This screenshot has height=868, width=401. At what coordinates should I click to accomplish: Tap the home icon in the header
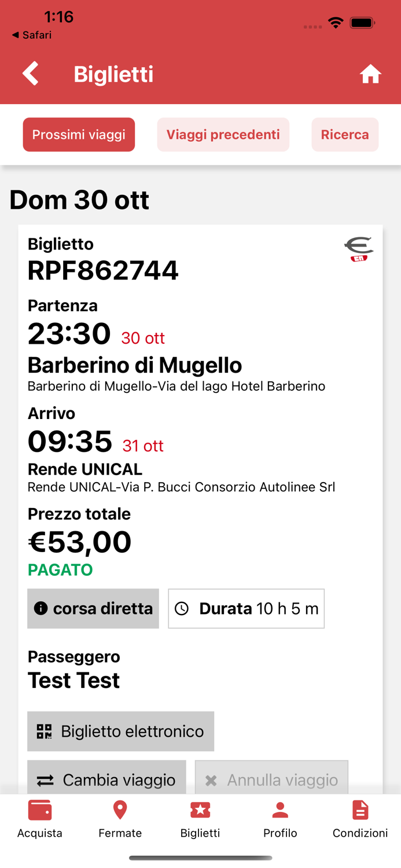pos(370,74)
